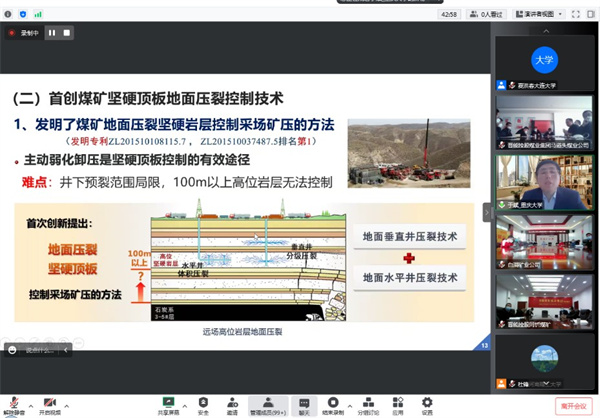This screenshot has height=418, width=600.
Task: Open the Settings gear in toolbar
Action: click(x=427, y=402)
